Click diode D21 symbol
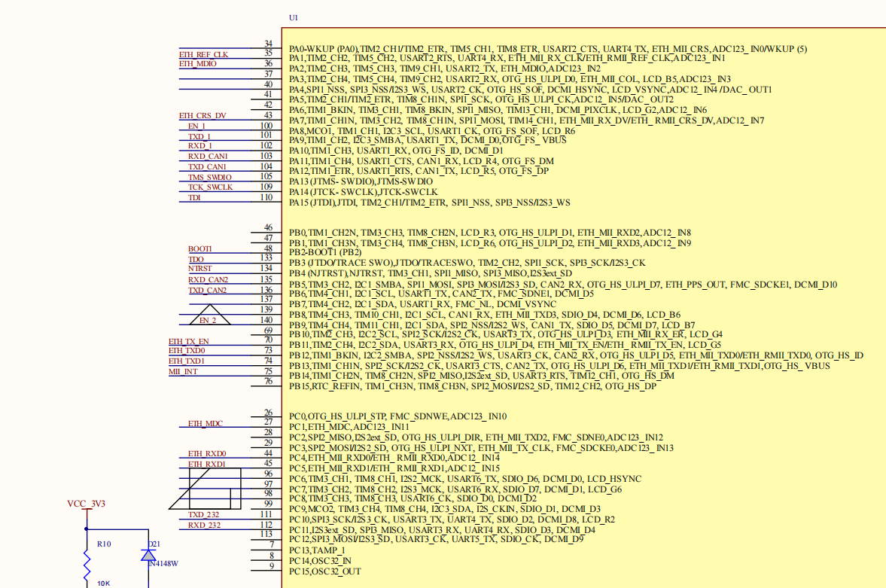Screen dimensions: 886x588 (x=148, y=556)
